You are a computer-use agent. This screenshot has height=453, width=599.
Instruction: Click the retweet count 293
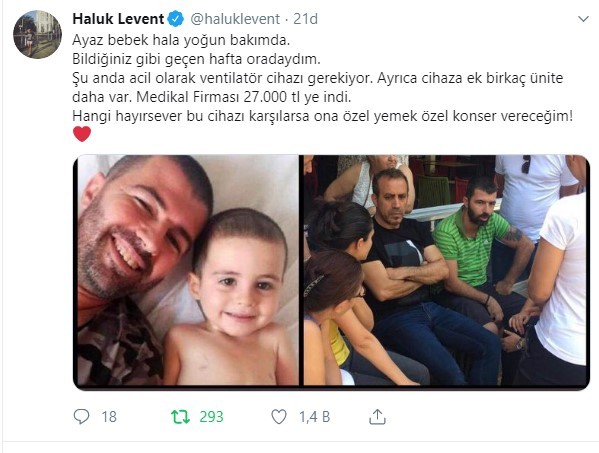click(x=211, y=417)
